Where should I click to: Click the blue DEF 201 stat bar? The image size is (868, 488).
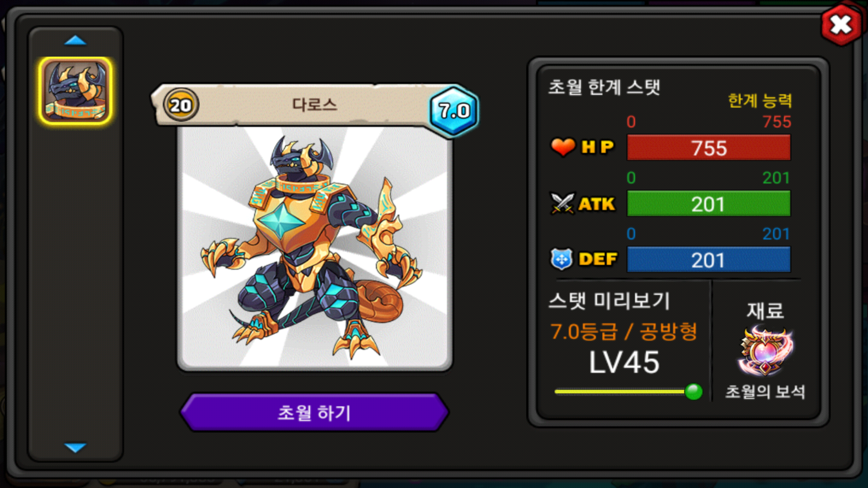(x=708, y=260)
